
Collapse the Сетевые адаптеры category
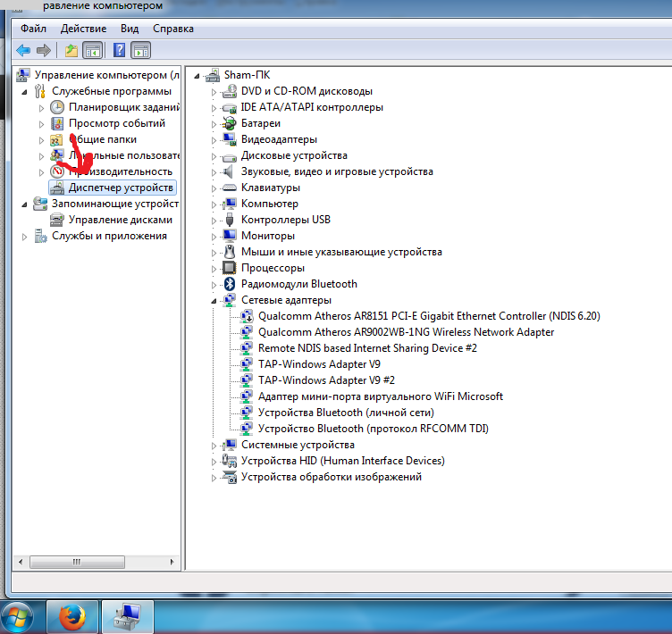[x=214, y=301]
